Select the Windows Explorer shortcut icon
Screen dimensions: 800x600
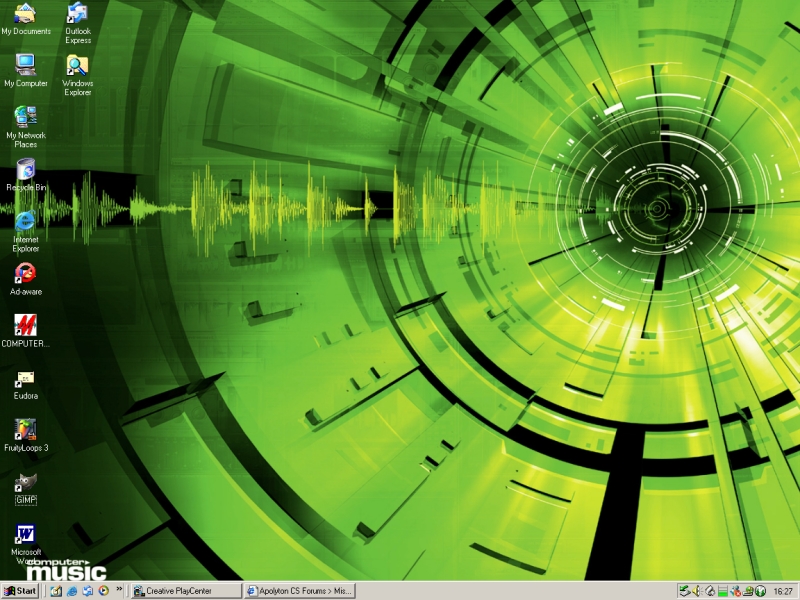77,66
